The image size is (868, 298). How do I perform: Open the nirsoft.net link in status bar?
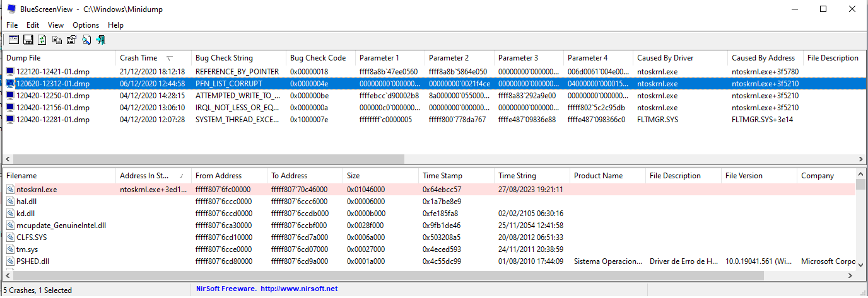click(298, 289)
